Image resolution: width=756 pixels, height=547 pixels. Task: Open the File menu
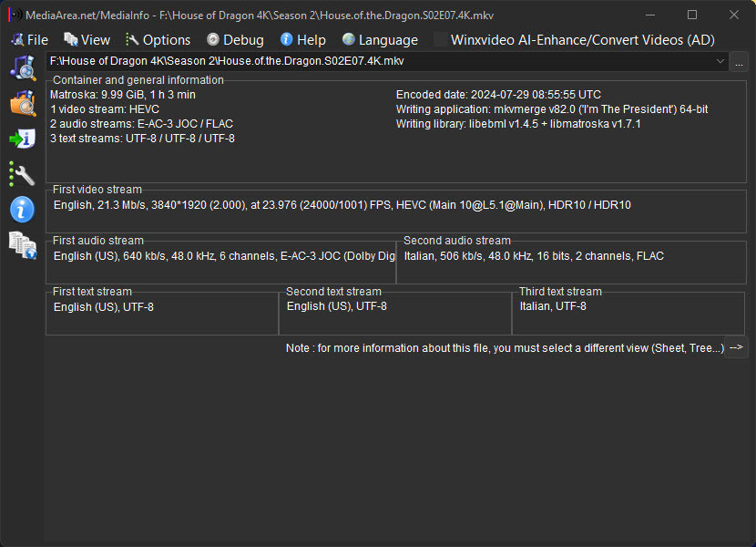point(30,39)
